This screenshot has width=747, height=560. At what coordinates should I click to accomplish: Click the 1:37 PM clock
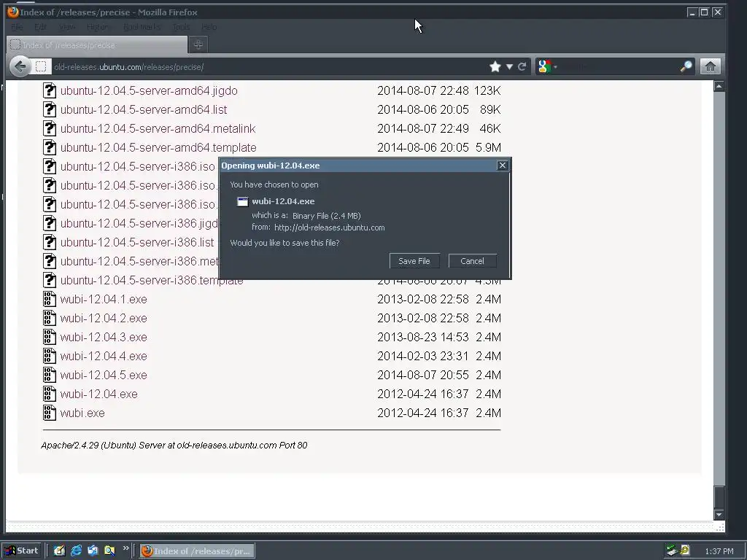coord(719,551)
